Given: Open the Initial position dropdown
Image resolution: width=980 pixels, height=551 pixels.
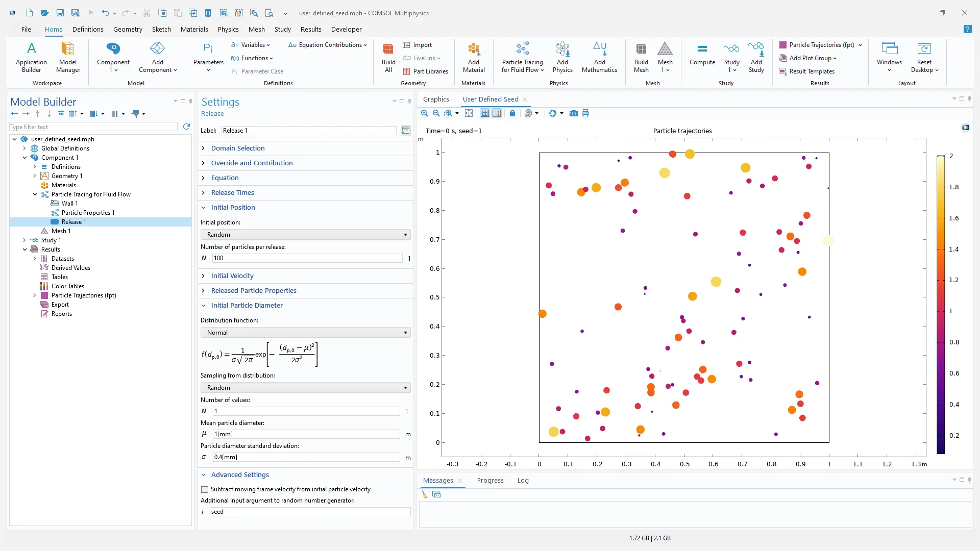Looking at the screenshot, I should pos(305,235).
